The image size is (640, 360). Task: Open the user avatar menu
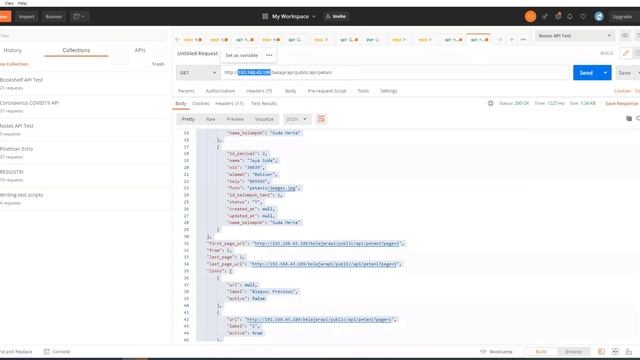pyautogui.click(x=599, y=16)
